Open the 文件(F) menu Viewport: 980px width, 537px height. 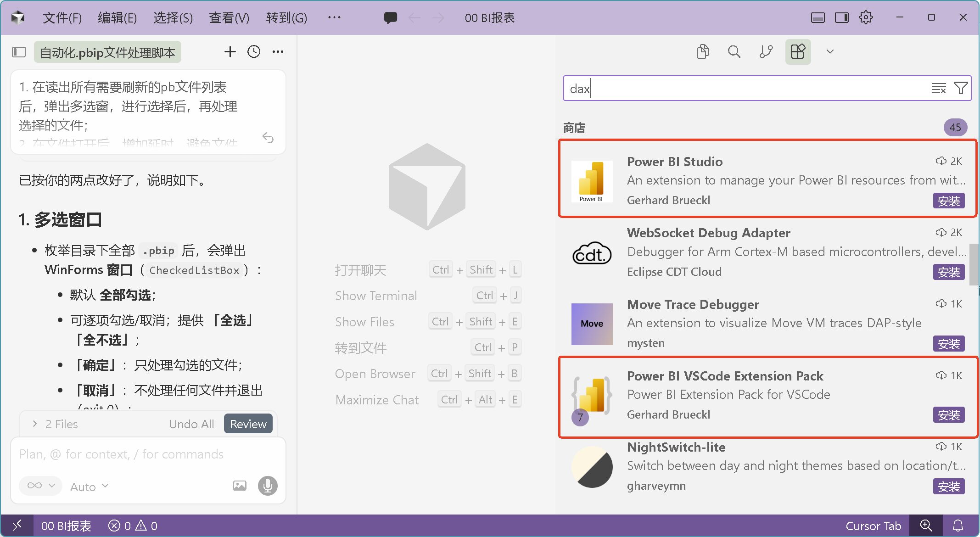(62, 18)
